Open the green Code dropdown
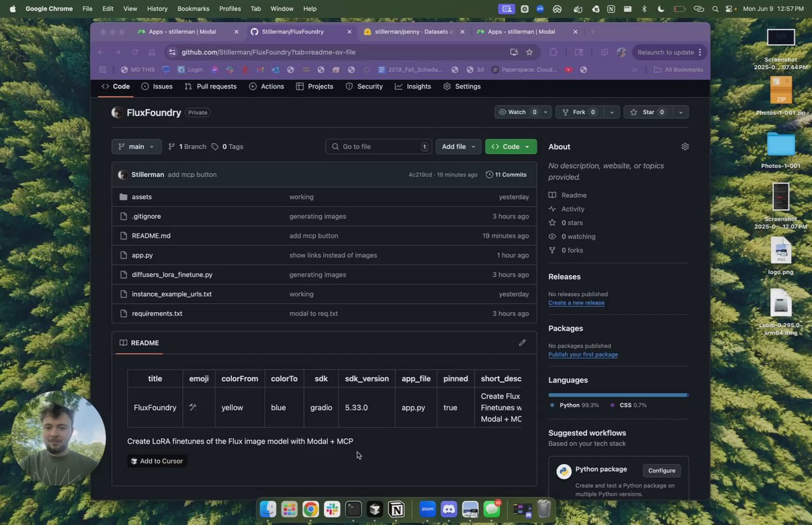This screenshot has width=812, height=525. pos(511,146)
